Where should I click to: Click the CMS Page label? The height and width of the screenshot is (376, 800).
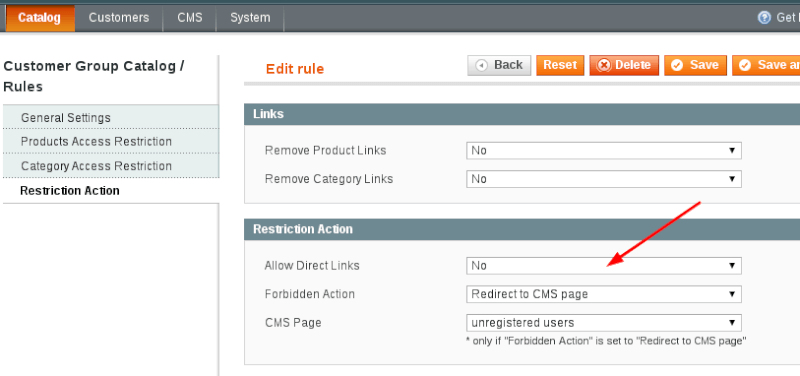coord(293,323)
